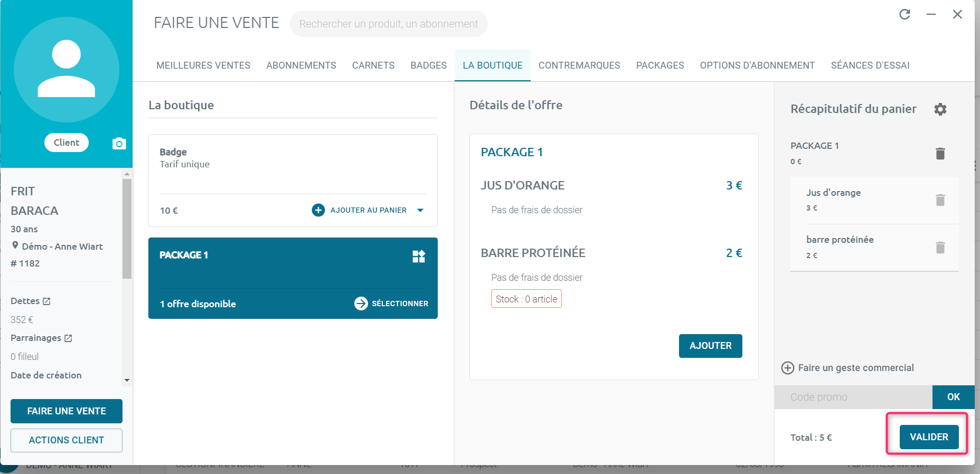980x474 pixels.
Task: Click the client avatar picture
Action: [x=67, y=70]
